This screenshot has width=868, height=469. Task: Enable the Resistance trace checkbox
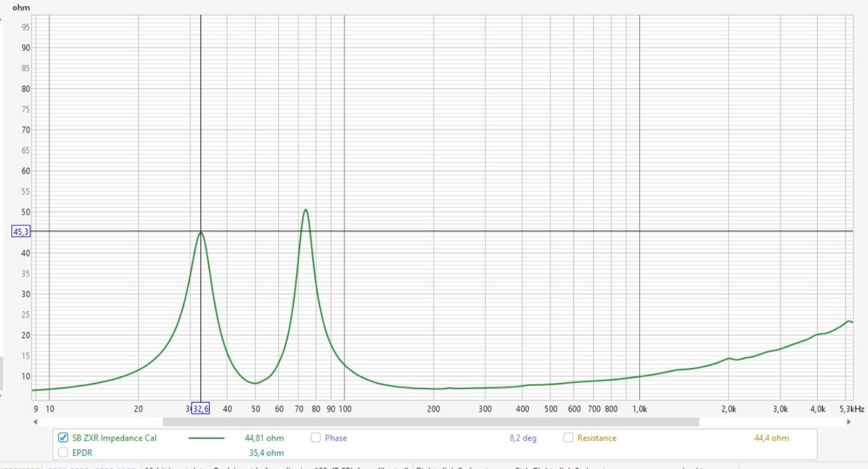(x=568, y=437)
